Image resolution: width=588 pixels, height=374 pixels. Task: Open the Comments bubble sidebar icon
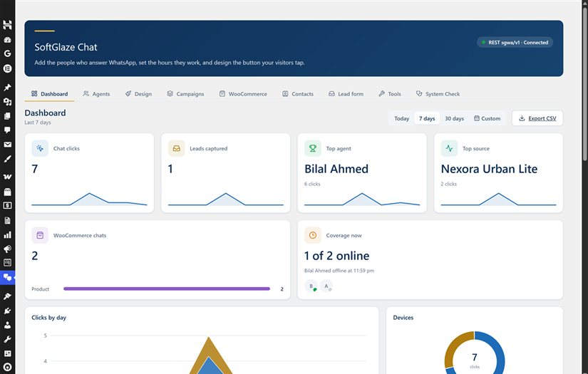7,130
